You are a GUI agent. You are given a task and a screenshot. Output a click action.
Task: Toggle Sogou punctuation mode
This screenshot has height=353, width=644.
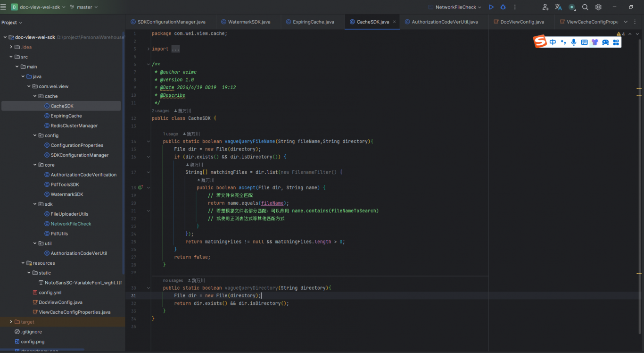[563, 42]
